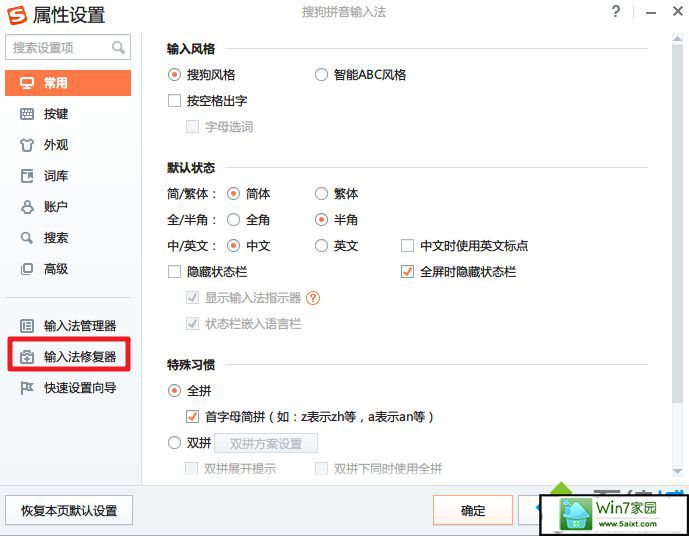Screen dimensions: 689x536
Task: Click the magnifier icon beside 搜索
Action: tap(27, 238)
